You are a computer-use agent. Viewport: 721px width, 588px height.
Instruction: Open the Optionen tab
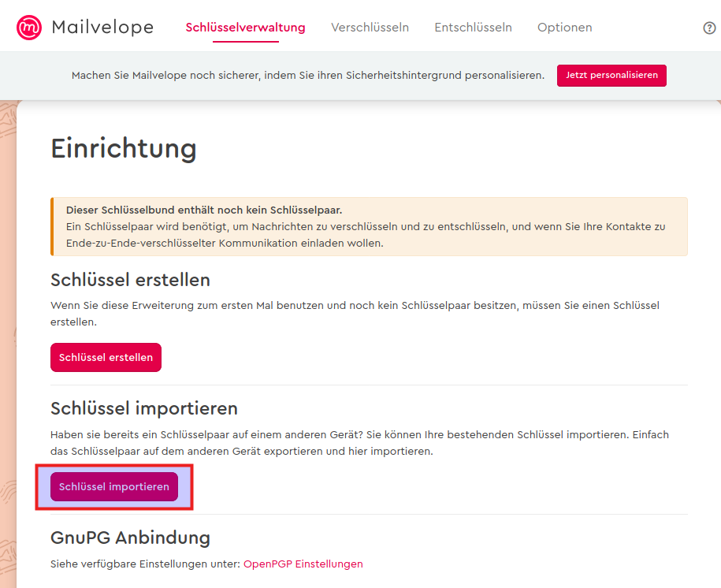coord(565,28)
